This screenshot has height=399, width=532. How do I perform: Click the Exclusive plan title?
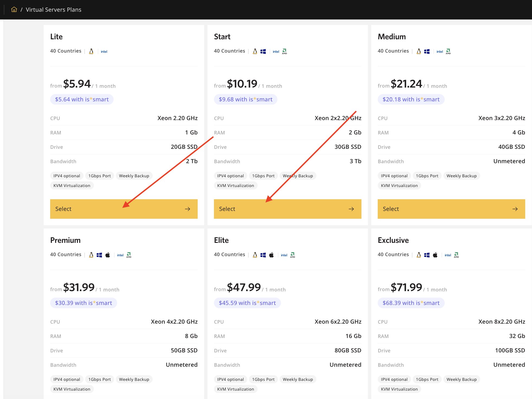coord(393,240)
